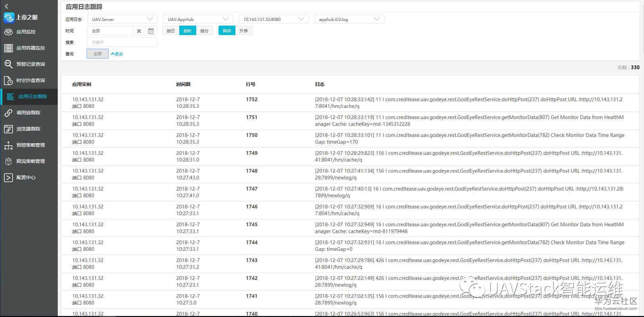Click the 时间 input field showing 全部
The image size is (644, 317).
pos(110,31)
